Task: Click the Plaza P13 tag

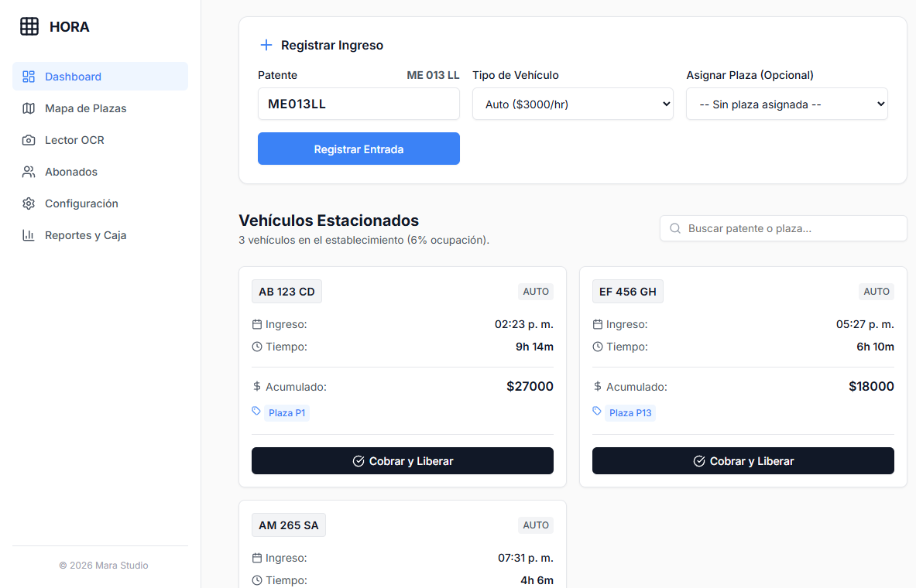Action: [x=630, y=413]
